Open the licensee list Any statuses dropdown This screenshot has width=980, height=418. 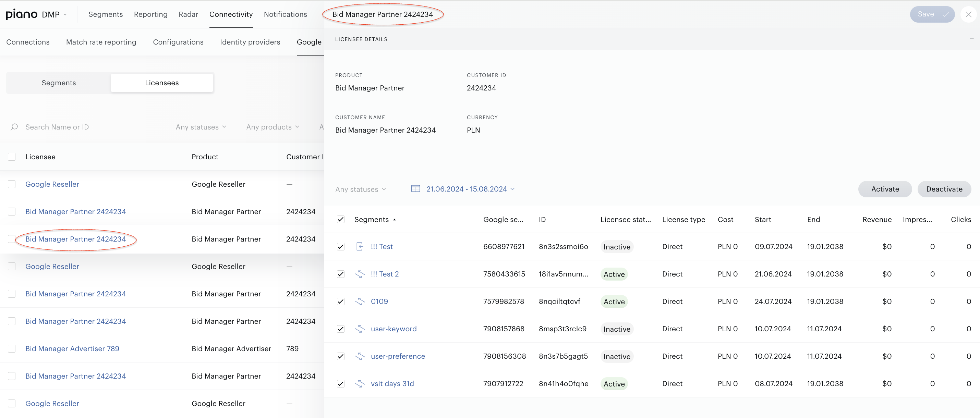tap(201, 127)
